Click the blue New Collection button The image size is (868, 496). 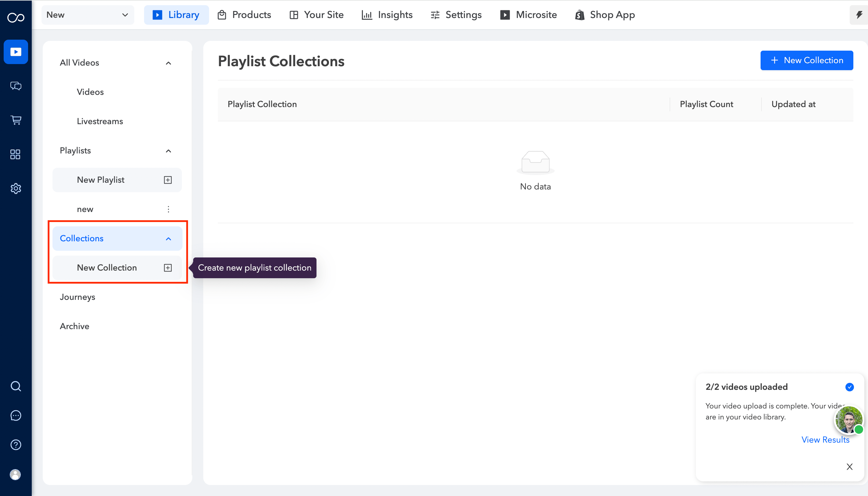pos(807,60)
